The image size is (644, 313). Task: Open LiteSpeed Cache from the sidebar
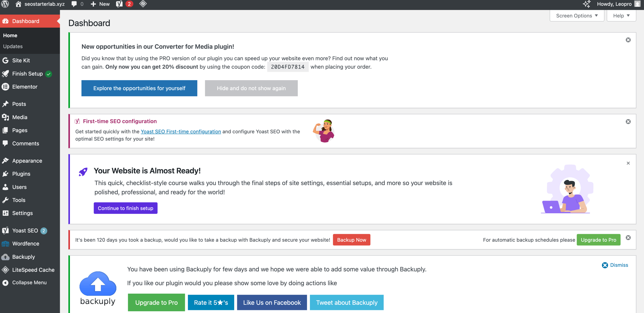pyautogui.click(x=33, y=270)
